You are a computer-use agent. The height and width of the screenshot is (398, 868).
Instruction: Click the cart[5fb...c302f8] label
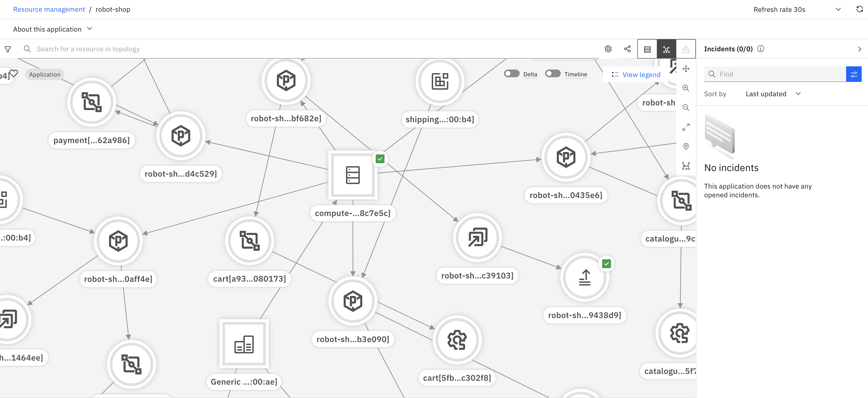(x=457, y=378)
